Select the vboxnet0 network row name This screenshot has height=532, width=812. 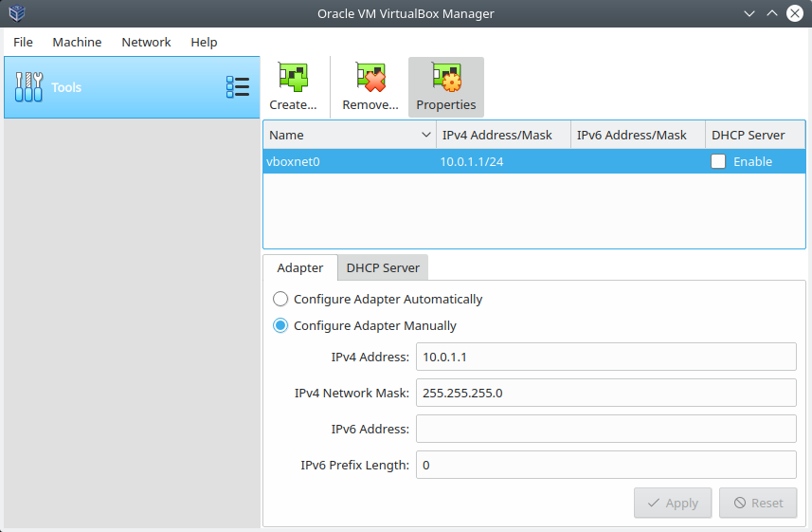coord(293,162)
